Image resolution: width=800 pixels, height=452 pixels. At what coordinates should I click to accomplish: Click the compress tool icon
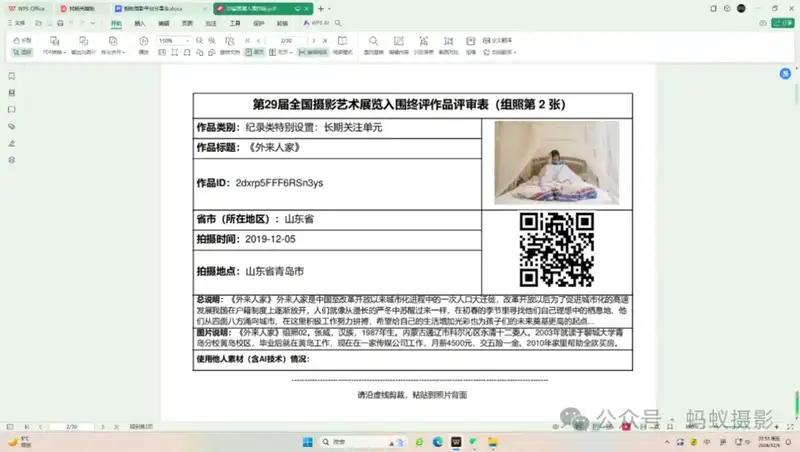point(470,41)
